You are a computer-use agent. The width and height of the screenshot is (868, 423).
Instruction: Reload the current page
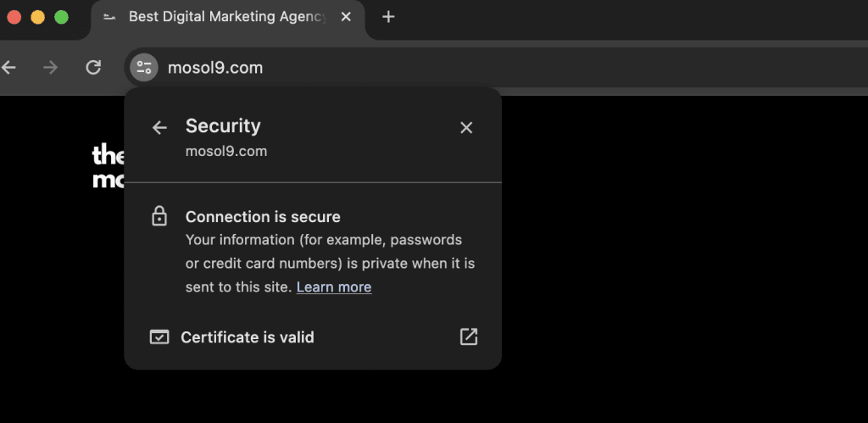pyautogui.click(x=93, y=68)
